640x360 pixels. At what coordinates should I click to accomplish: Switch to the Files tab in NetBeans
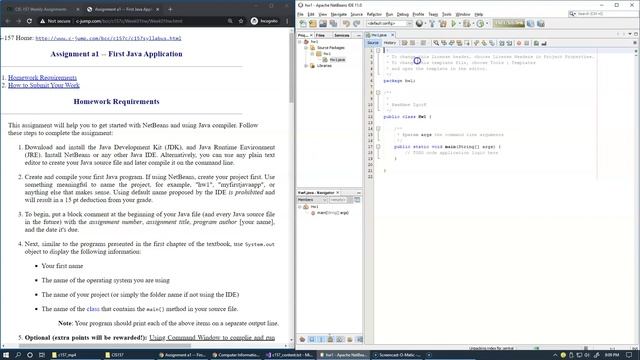(x=320, y=36)
